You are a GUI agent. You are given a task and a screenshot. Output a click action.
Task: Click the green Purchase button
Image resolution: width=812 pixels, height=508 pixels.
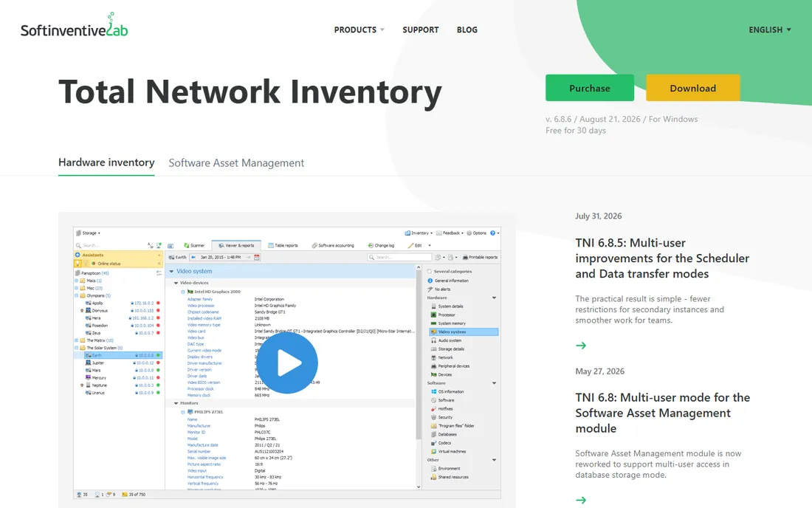click(x=589, y=88)
